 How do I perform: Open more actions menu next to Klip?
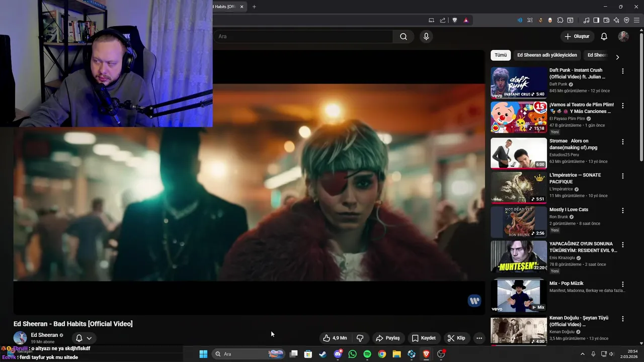pos(479,338)
